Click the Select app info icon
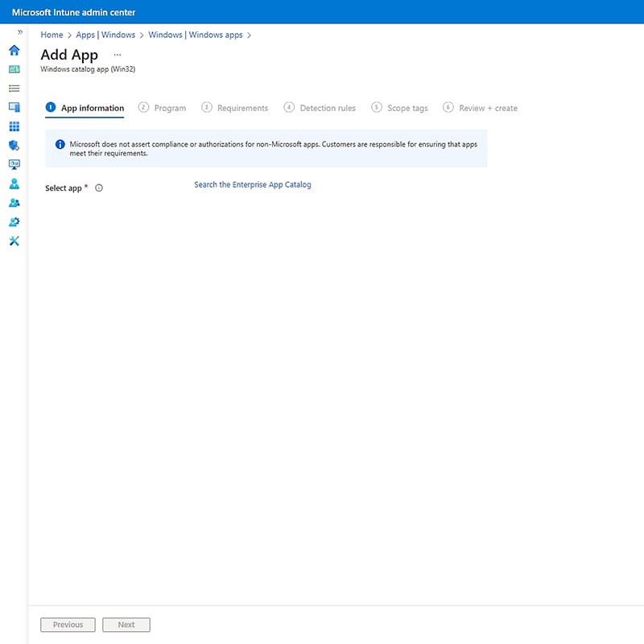This screenshot has width=644, height=644. (x=97, y=188)
